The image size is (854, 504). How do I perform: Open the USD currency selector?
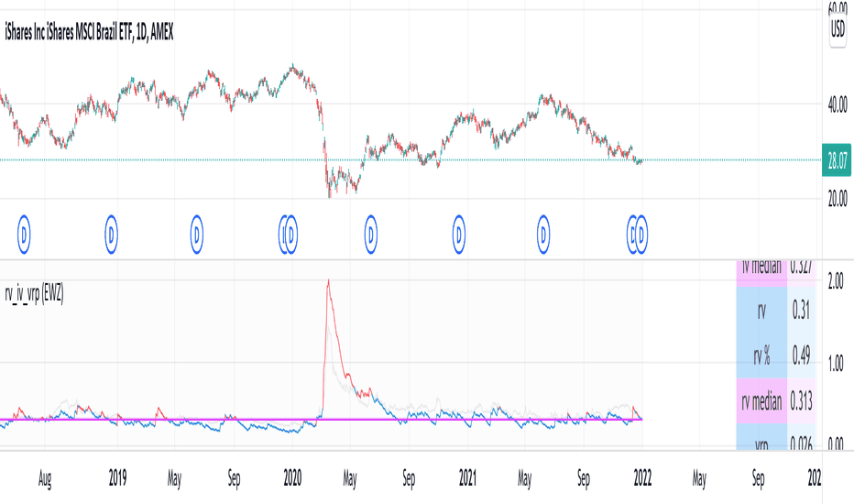tap(838, 29)
